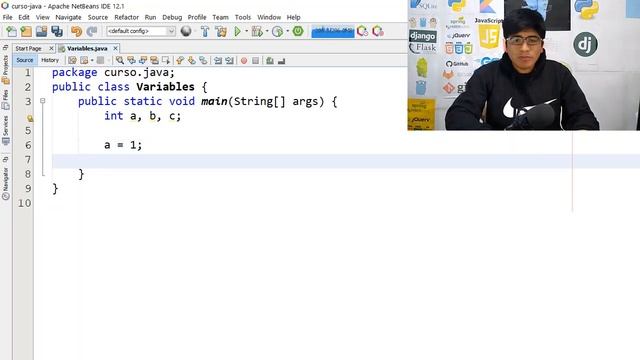640x360 pixels.
Task: Click the green power reload icon
Action: coord(298,31)
